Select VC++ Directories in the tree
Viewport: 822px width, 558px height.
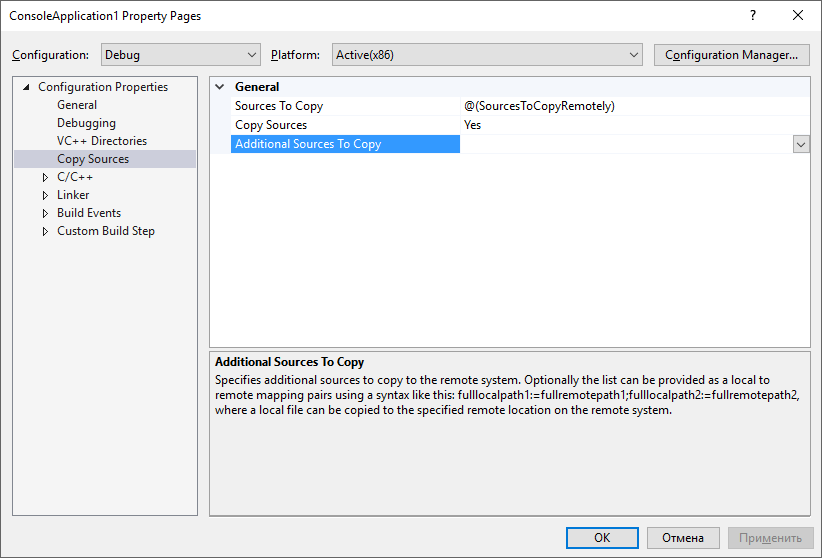pyautogui.click(x=102, y=141)
